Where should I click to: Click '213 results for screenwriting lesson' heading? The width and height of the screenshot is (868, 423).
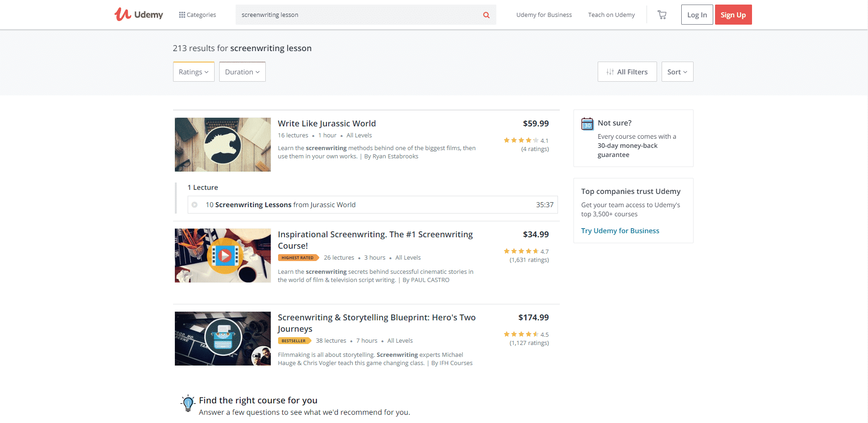(242, 48)
